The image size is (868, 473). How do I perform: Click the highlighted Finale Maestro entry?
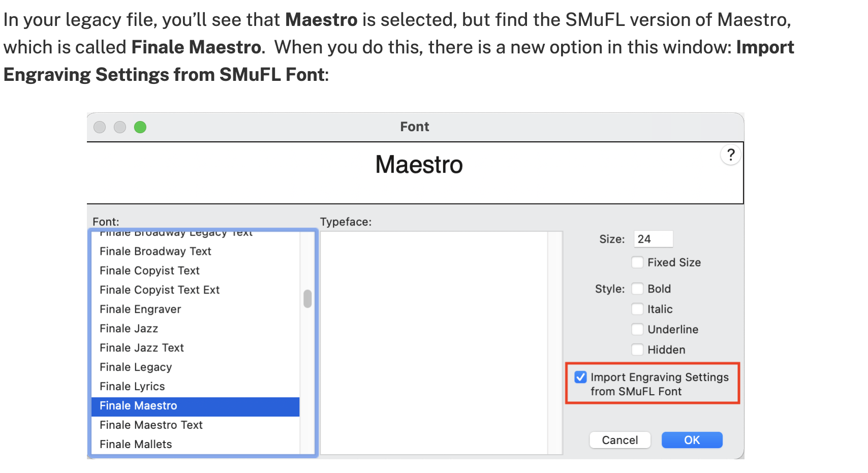tap(138, 406)
